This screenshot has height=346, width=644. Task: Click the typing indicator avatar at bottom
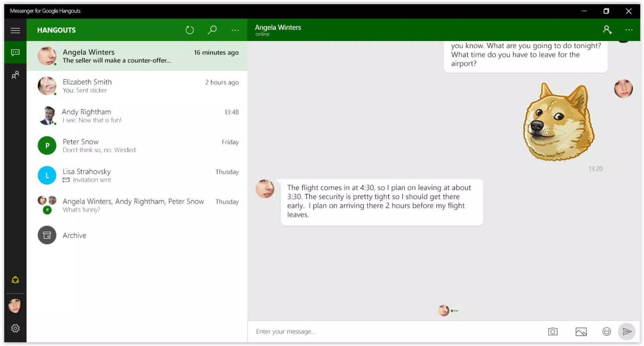pos(444,311)
